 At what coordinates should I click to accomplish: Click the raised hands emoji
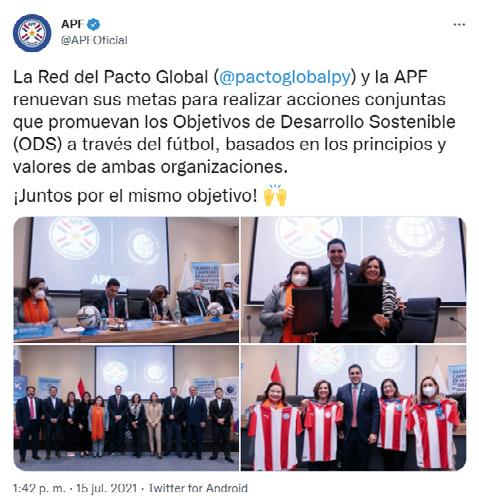click(275, 195)
